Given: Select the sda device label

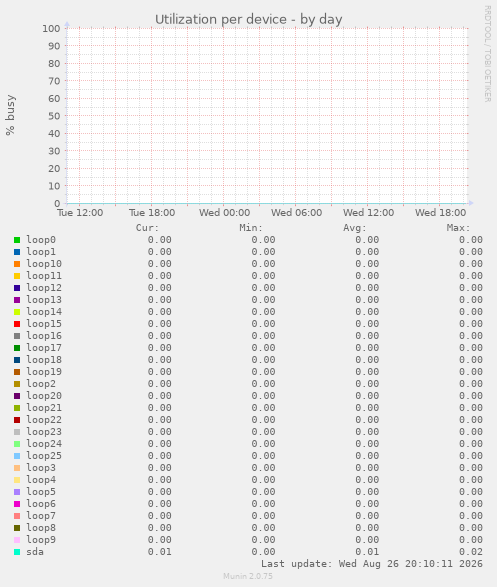Looking at the screenshot, I should point(35,552).
